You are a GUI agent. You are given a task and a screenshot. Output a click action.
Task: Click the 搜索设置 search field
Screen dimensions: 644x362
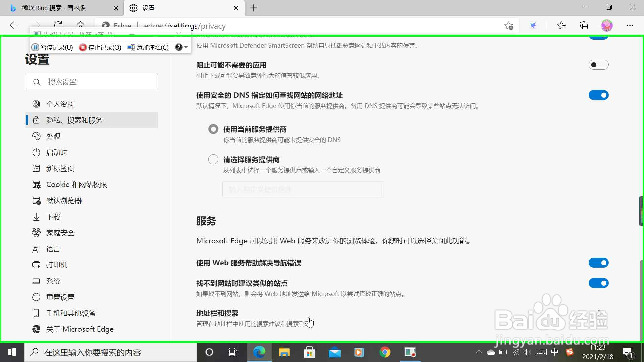point(92,82)
